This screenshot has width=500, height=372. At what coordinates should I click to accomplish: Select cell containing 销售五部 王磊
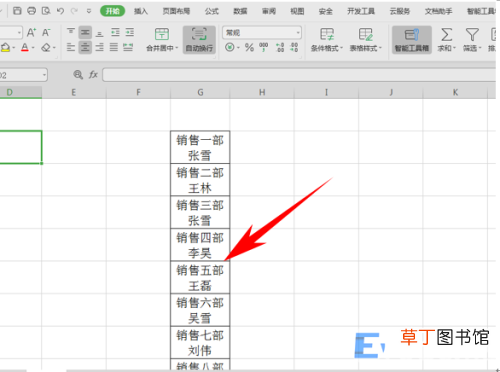click(x=200, y=277)
